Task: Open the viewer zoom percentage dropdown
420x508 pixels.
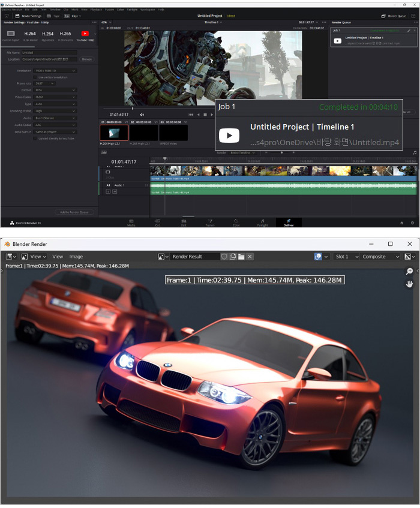Action: tap(106, 22)
